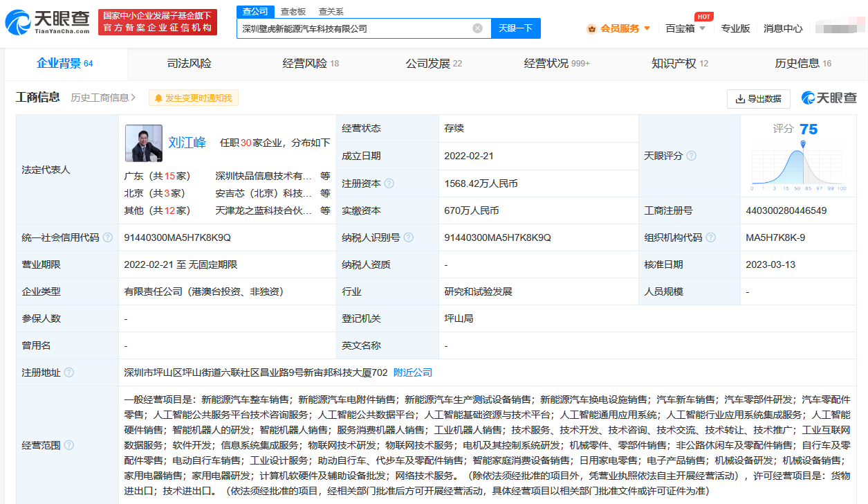Switch to the 查老板 search tab
The image size is (868, 504).
pos(293,11)
